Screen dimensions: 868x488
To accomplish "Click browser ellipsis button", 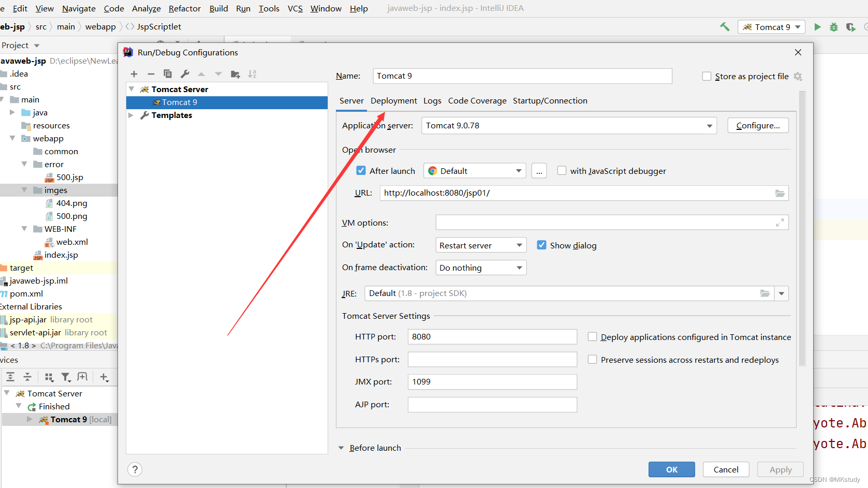I will point(539,171).
